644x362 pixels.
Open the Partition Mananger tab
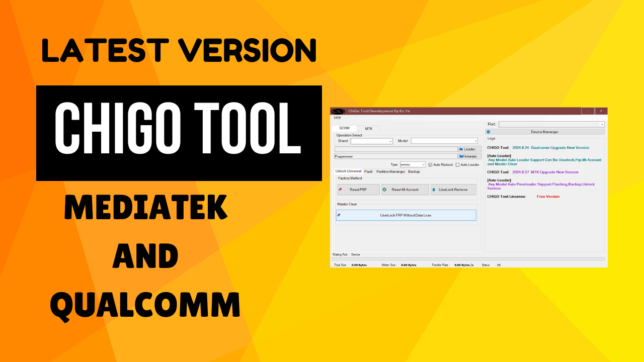(390, 171)
